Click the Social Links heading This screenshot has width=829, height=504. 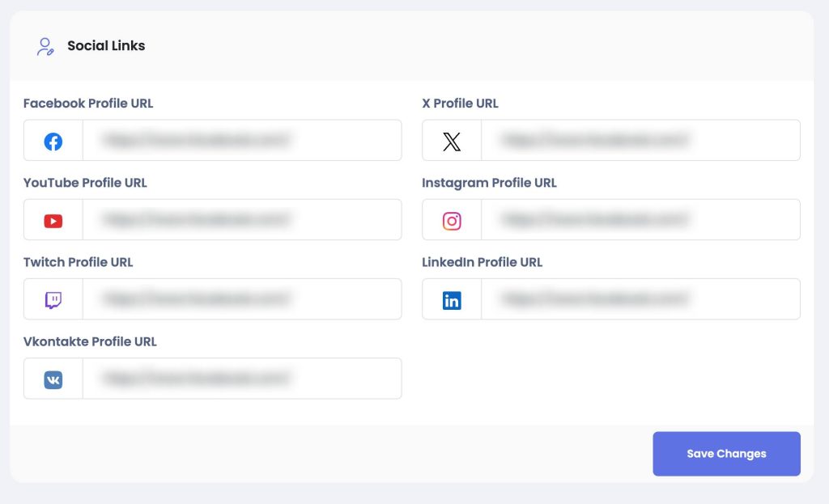(106, 46)
